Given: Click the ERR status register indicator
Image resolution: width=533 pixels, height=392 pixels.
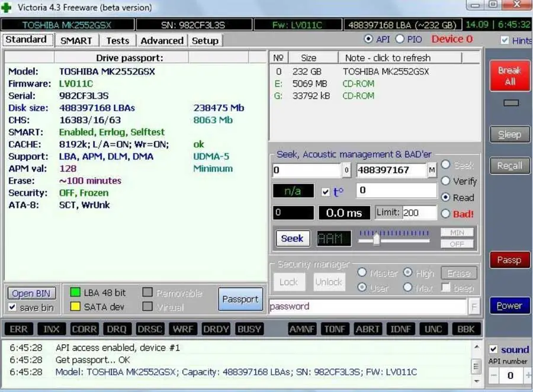Looking at the screenshot, I should click(x=19, y=329).
